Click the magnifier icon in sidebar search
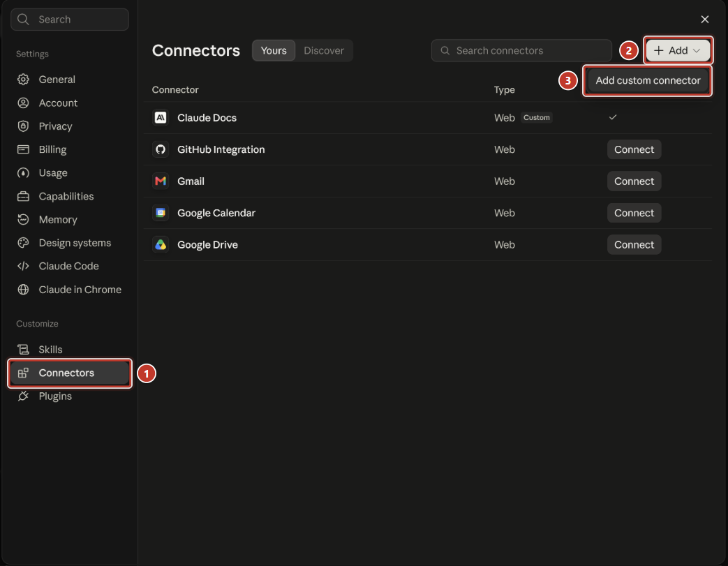 [23, 19]
